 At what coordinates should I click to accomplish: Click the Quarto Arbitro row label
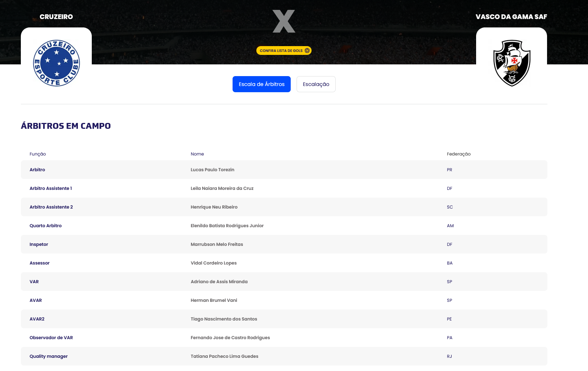(x=46, y=226)
